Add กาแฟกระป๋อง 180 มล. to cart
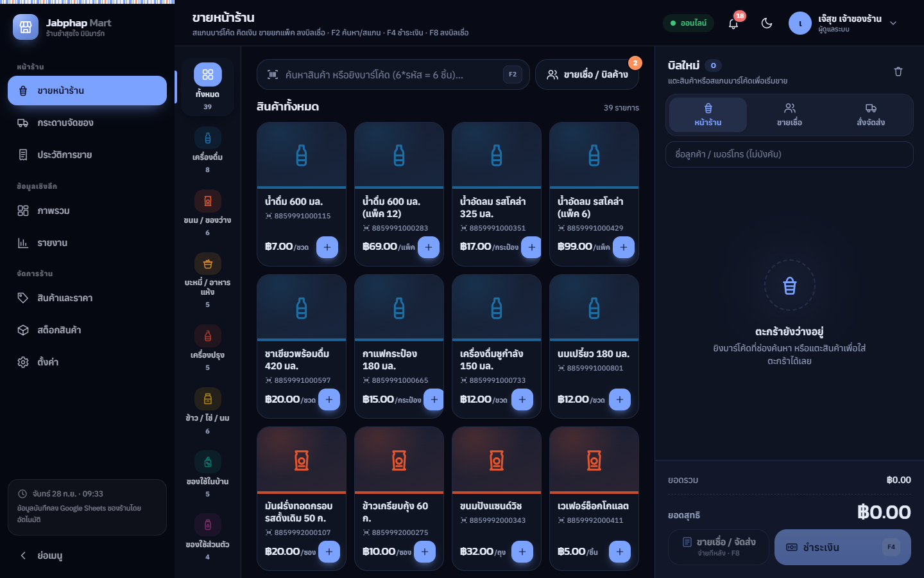924x578 pixels. (434, 399)
